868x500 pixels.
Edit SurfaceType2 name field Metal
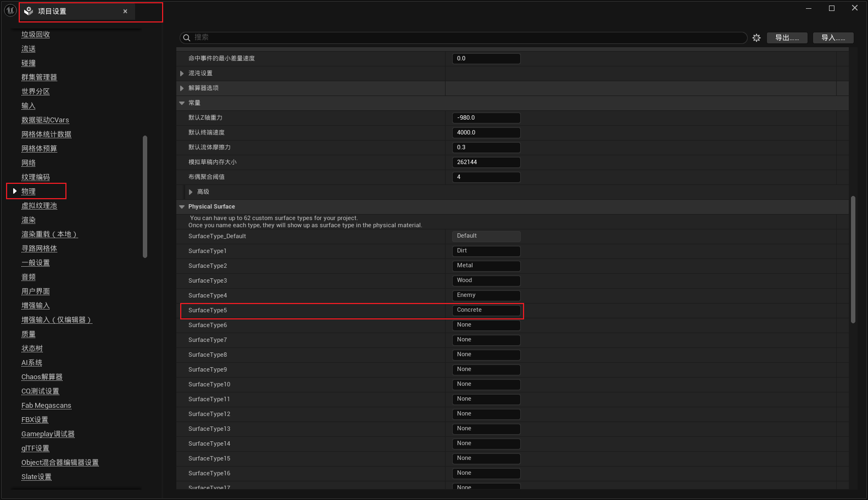click(x=486, y=266)
